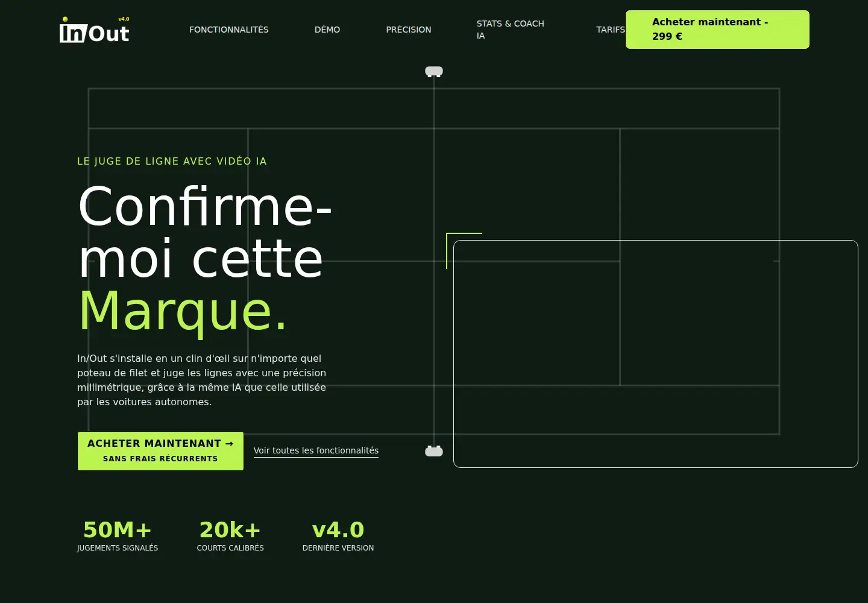868x603 pixels.
Task: Go to the DÉMO section
Action: [x=327, y=30]
